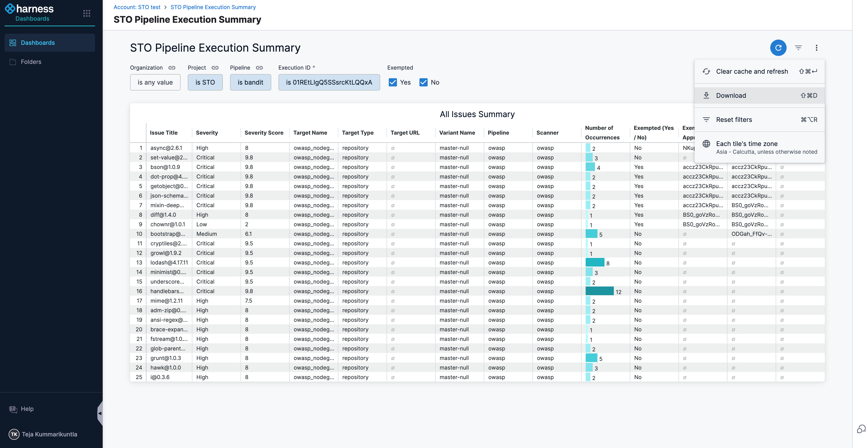868x448 pixels.
Task: Open the Harness module grid icon
Action: coord(87,13)
